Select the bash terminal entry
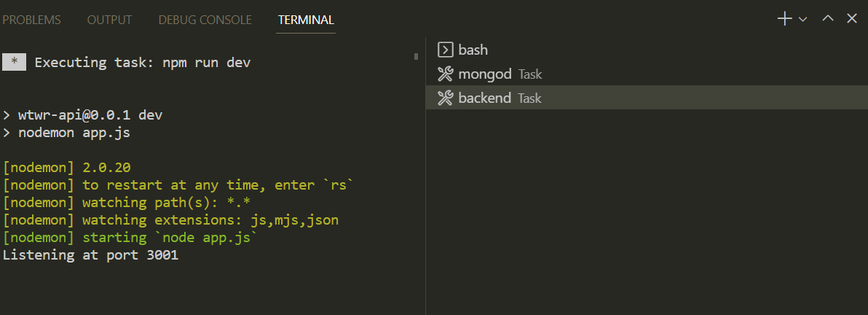The height and width of the screenshot is (315, 868). point(473,50)
